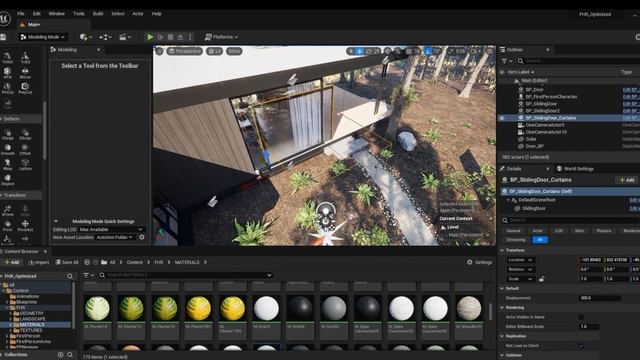The height and width of the screenshot is (360, 640).
Task: Open the add content toolbar icon
Action: click(x=85, y=37)
